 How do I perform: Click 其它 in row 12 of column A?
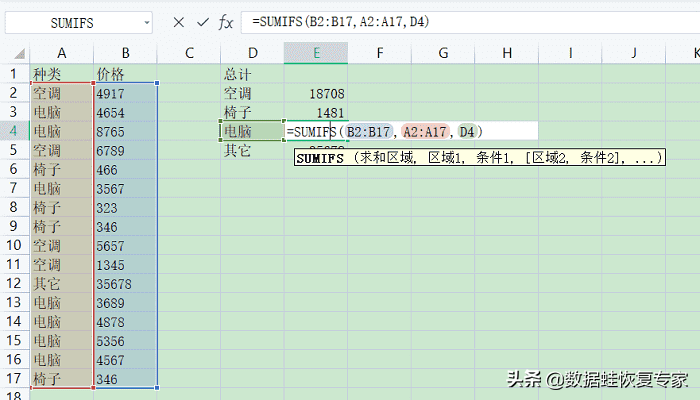[62, 283]
